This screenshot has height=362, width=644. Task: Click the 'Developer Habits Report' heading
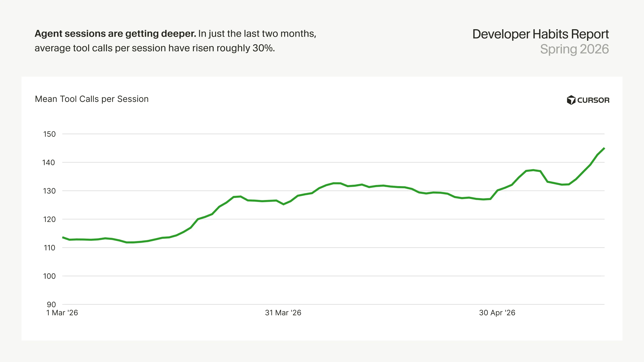pos(540,34)
